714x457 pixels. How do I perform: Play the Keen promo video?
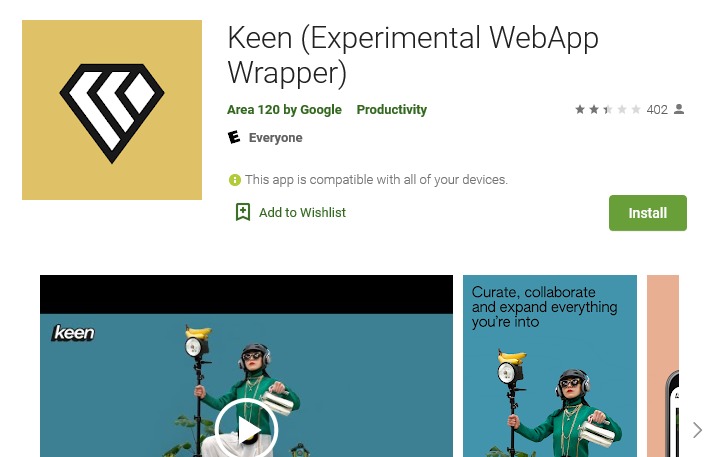coord(246,429)
